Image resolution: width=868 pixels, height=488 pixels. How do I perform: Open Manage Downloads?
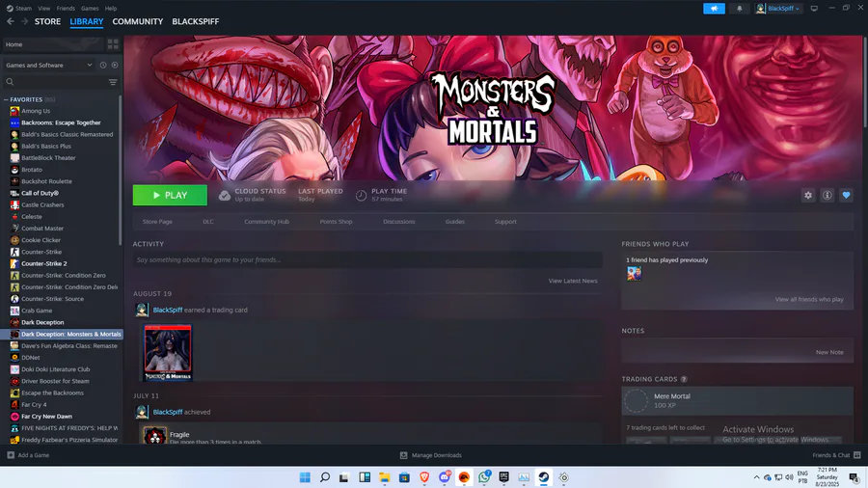tap(431, 455)
